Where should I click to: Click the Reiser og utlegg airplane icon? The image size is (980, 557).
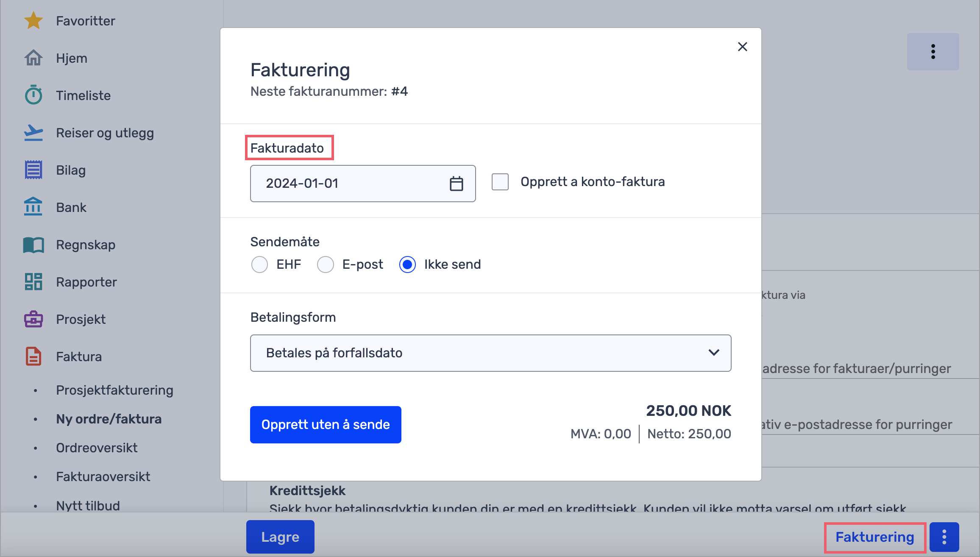point(33,133)
